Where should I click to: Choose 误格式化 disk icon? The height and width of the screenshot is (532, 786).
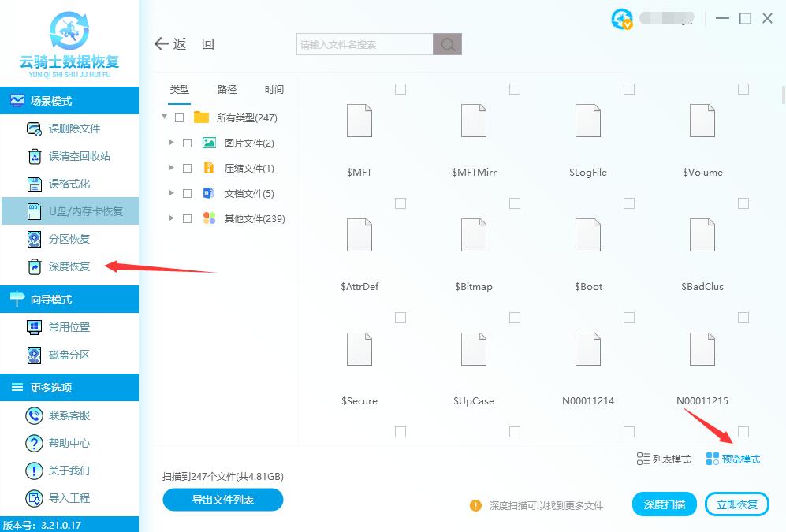[x=34, y=184]
